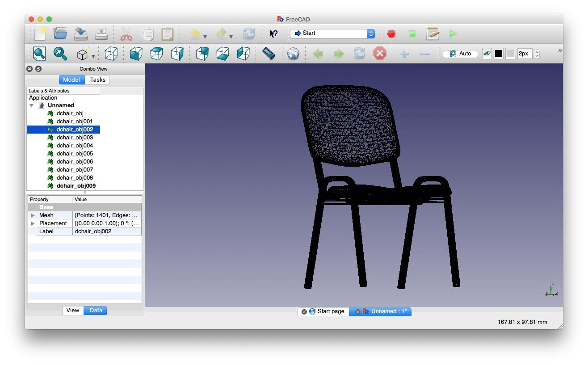The height and width of the screenshot is (365, 588).
Task: Expand the Mesh property row
Action: pyautogui.click(x=33, y=215)
